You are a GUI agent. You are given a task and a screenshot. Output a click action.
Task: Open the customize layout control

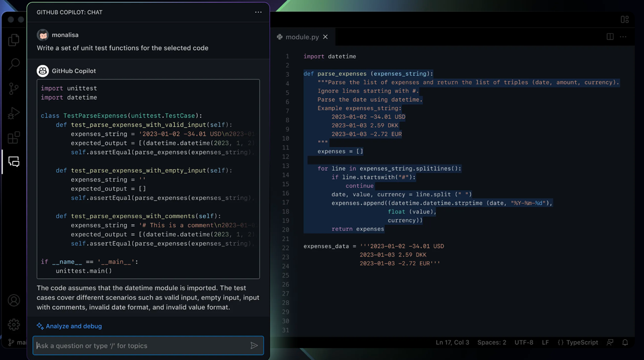click(624, 19)
